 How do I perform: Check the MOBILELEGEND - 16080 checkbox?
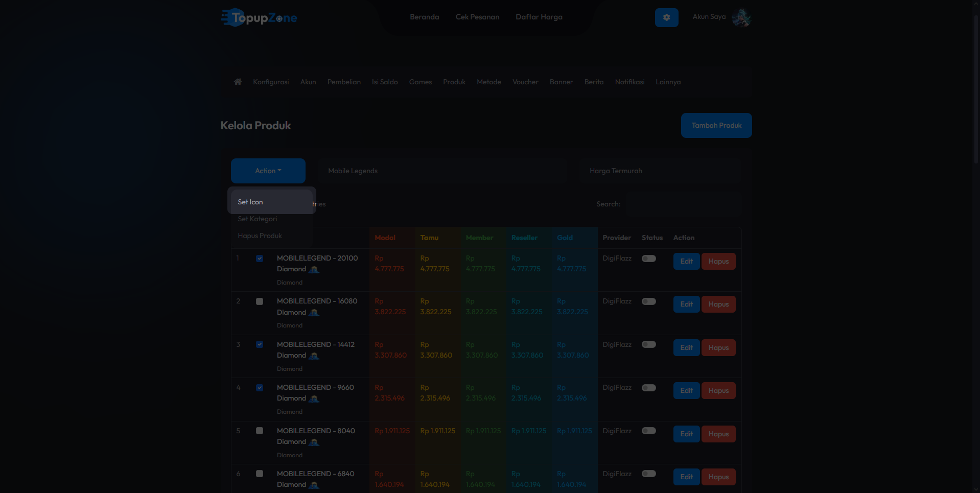(260, 301)
